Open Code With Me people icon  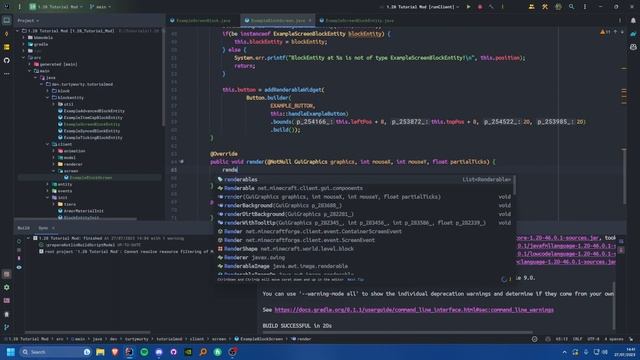[x=531, y=7]
